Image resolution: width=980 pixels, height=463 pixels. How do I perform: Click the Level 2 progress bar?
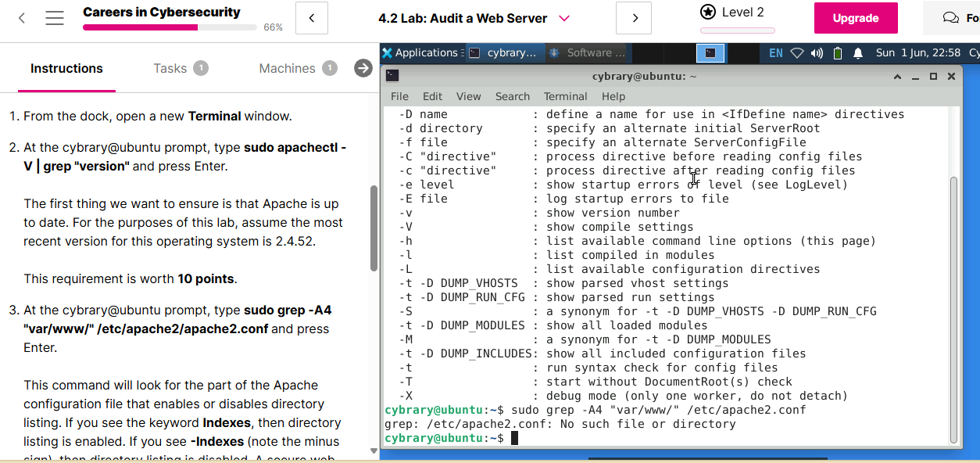[x=738, y=31]
